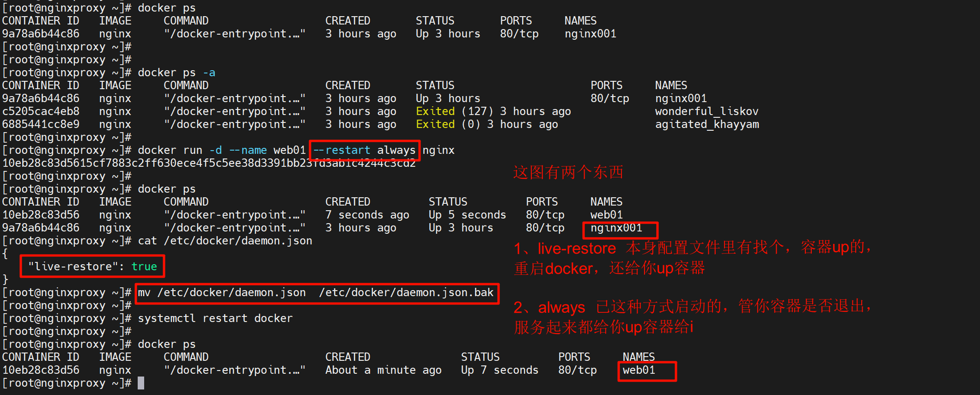Click the boxed --restart always flag
Viewport: 980px width, 395px height.
[x=364, y=151]
